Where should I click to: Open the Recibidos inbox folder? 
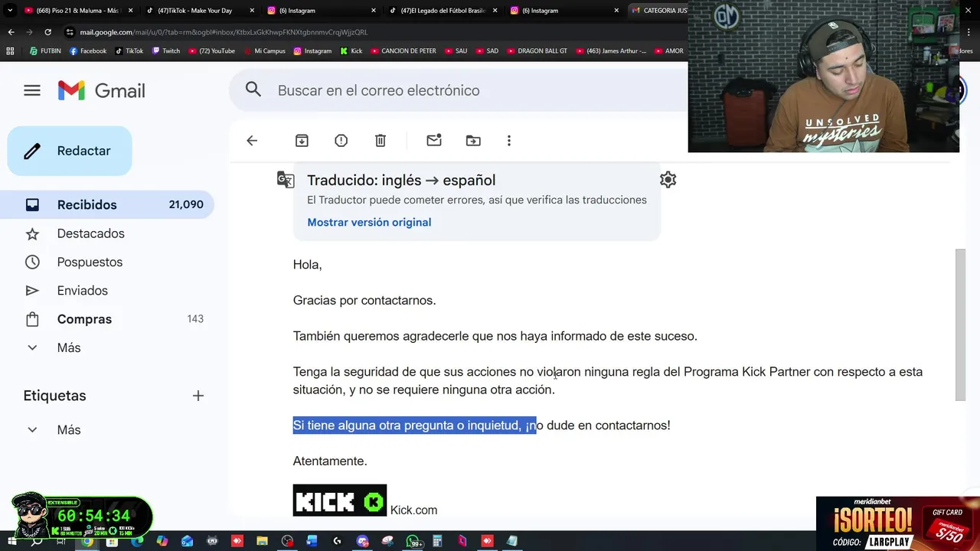pos(107,204)
